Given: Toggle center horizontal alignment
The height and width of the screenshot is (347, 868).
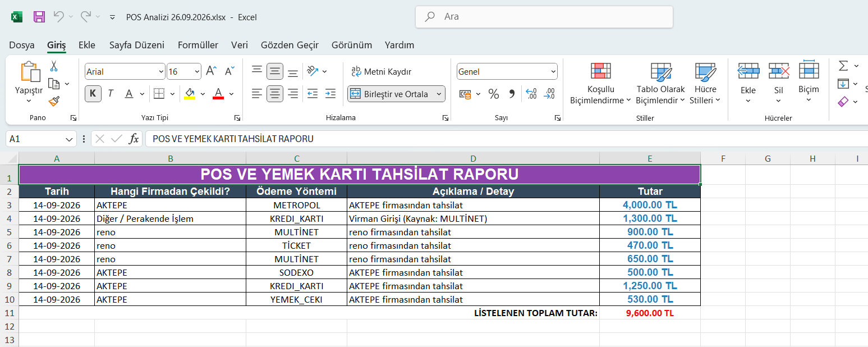Looking at the screenshot, I should 275,94.
